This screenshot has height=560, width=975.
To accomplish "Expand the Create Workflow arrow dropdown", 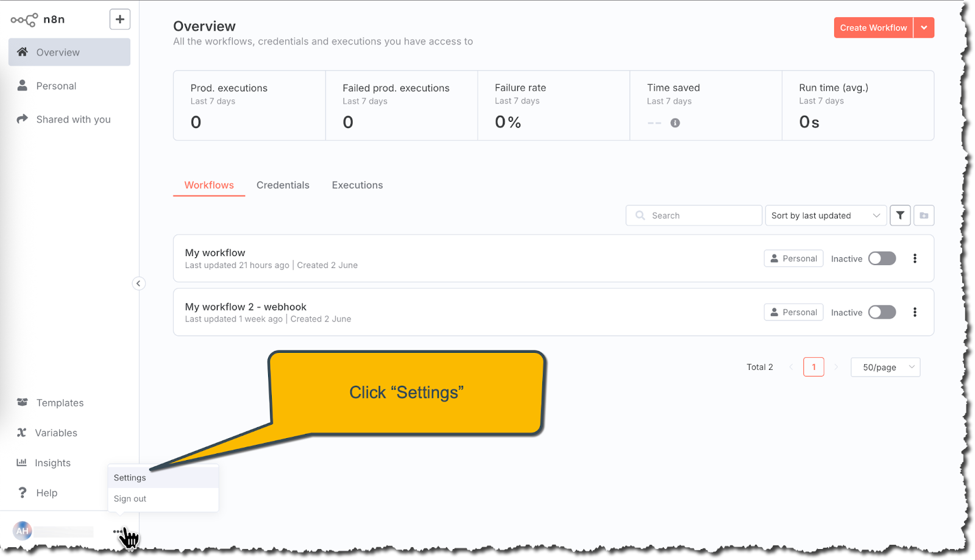I will pyautogui.click(x=924, y=27).
